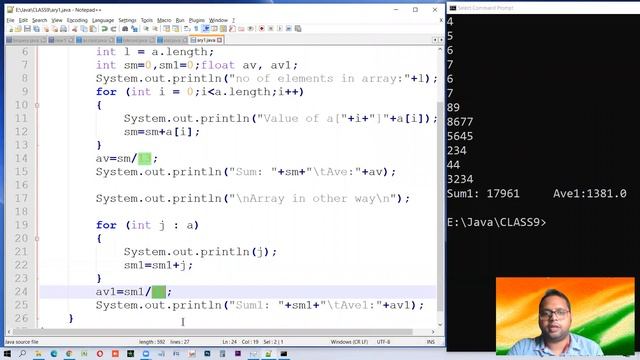Open the Plugins menu
Image resolution: width=640 pixels, height=360 pixels.
point(197,20)
